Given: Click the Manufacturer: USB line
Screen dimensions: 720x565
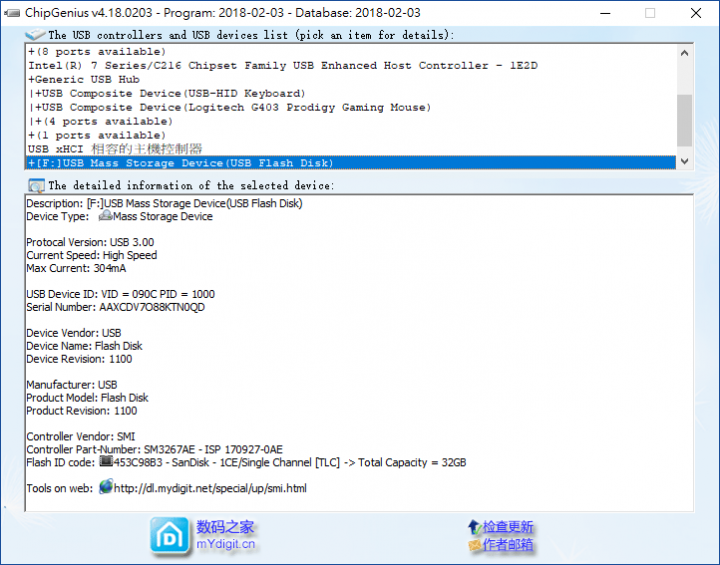Looking at the screenshot, I should pos(72,384).
